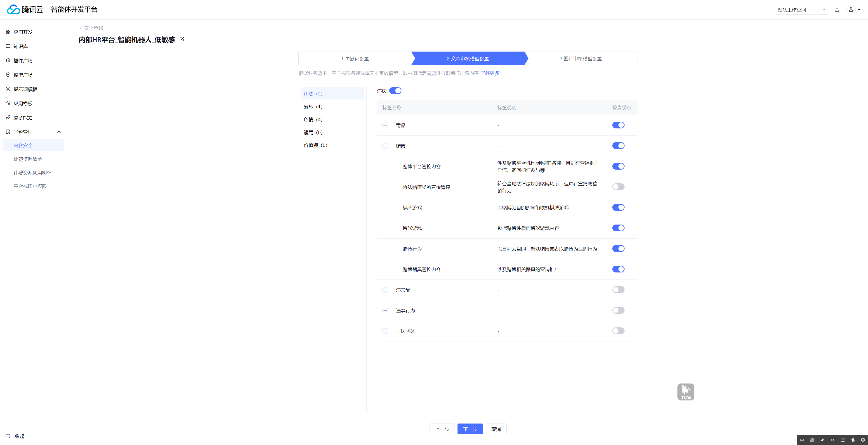Open 知识库 from the sidebar
The height and width of the screenshot is (445, 868).
click(21, 47)
